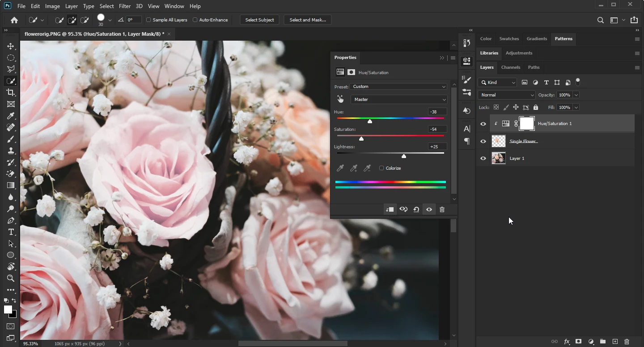
Task: Toggle the layer filtering switch on
Action: pyautogui.click(x=578, y=82)
